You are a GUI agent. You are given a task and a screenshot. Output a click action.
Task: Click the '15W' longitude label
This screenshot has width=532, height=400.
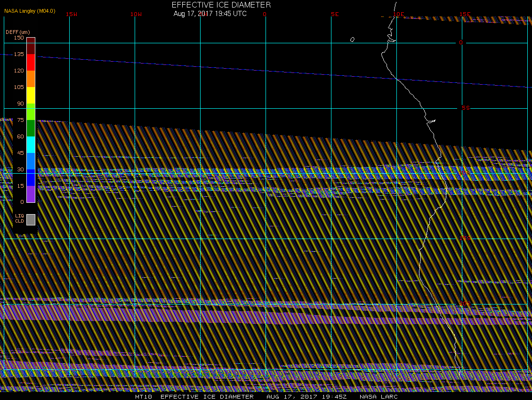point(72,14)
